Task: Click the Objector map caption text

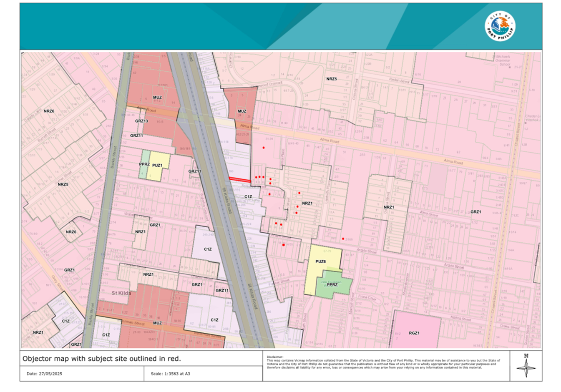Action: (x=101, y=359)
